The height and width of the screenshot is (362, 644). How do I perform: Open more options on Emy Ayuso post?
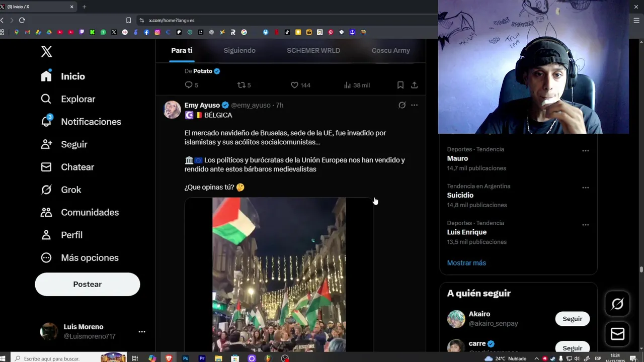coord(414,105)
